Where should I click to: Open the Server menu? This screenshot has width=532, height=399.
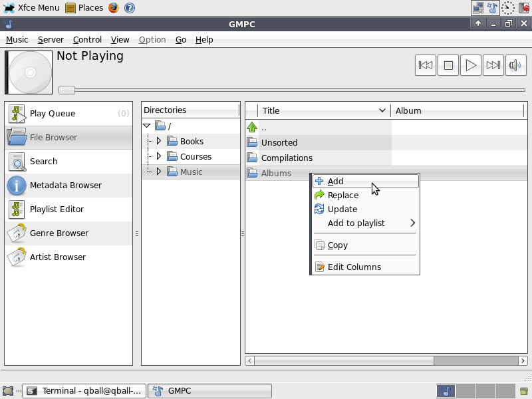[x=51, y=40]
